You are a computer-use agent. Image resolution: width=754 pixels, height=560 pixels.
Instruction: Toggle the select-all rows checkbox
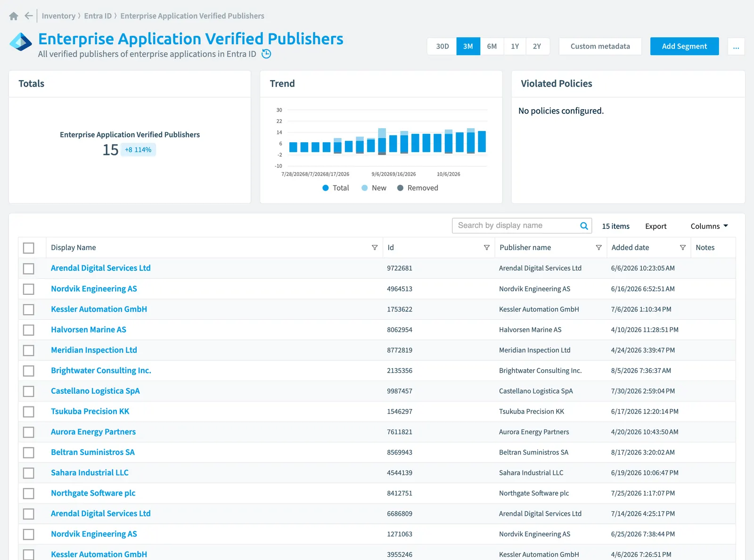tap(29, 248)
